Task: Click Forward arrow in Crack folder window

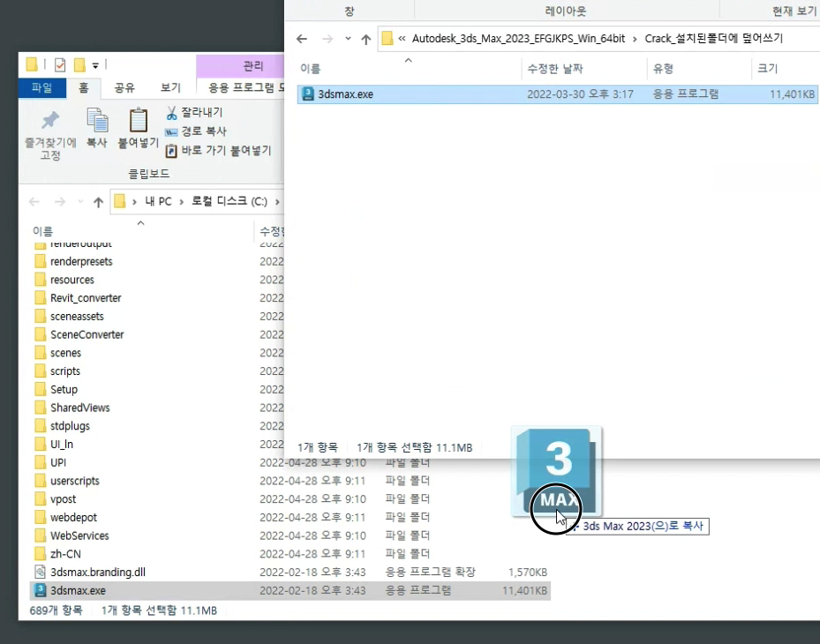Action: point(327,39)
